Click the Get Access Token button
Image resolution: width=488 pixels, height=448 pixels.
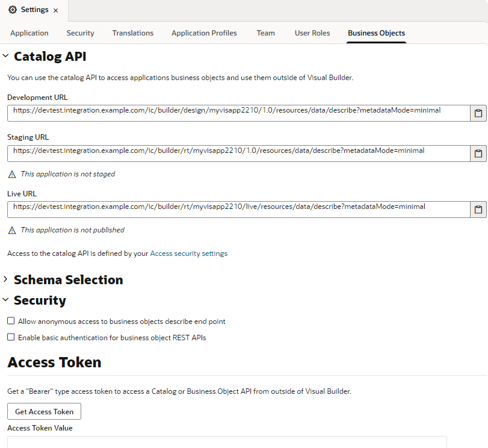coord(43,411)
